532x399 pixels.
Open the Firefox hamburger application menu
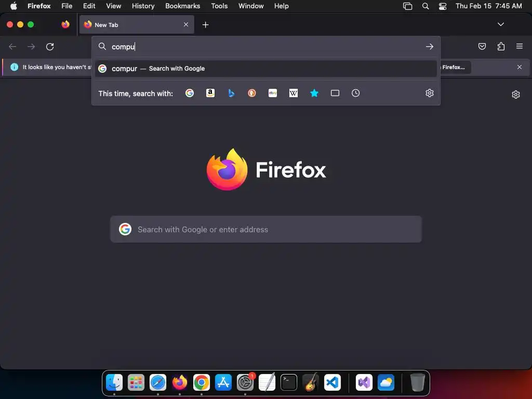pos(520,46)
